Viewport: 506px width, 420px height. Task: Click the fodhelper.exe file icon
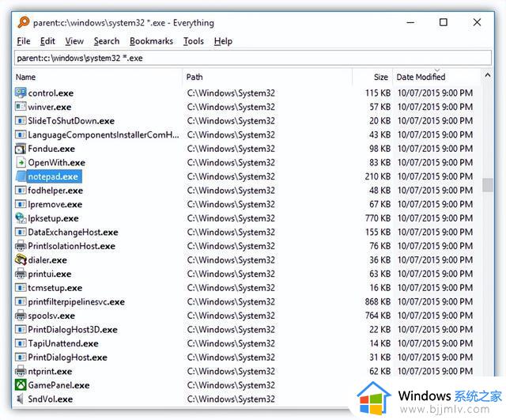(x=21, y=191)
